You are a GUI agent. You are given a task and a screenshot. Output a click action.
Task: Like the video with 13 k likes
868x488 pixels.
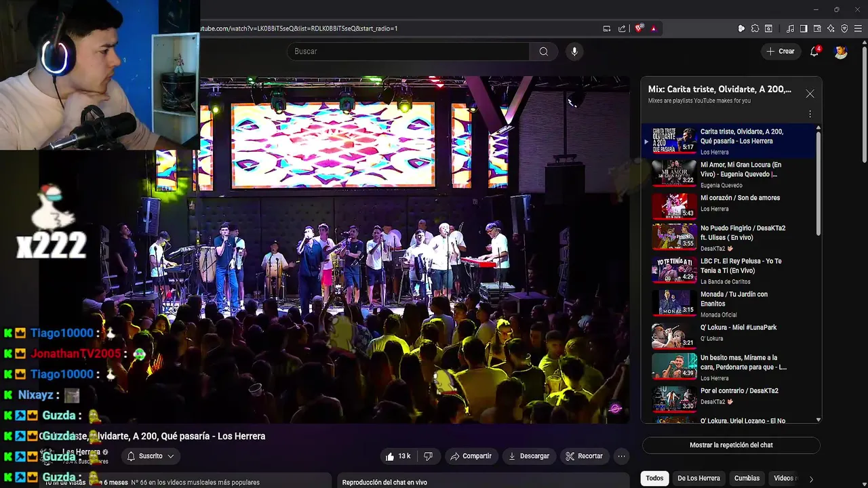[398, 456]
